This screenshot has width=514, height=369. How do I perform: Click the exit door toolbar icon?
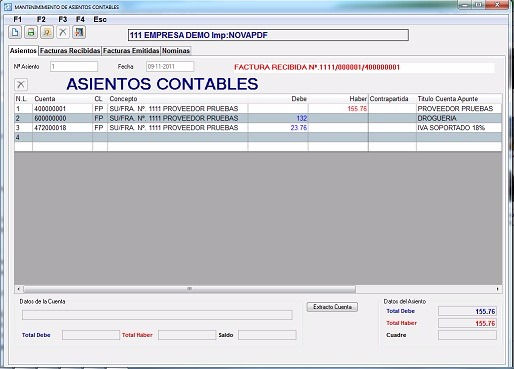[x=79, y=32]
